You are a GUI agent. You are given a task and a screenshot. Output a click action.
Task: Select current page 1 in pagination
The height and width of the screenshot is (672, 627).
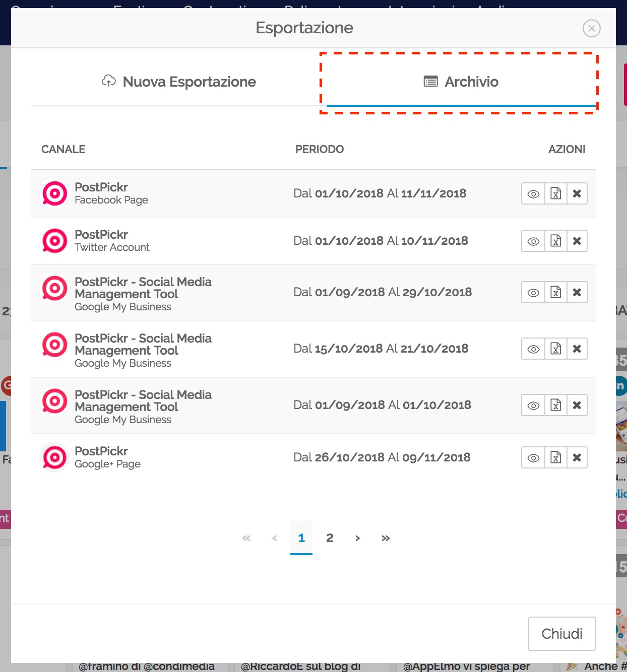(x=301, y=538)
